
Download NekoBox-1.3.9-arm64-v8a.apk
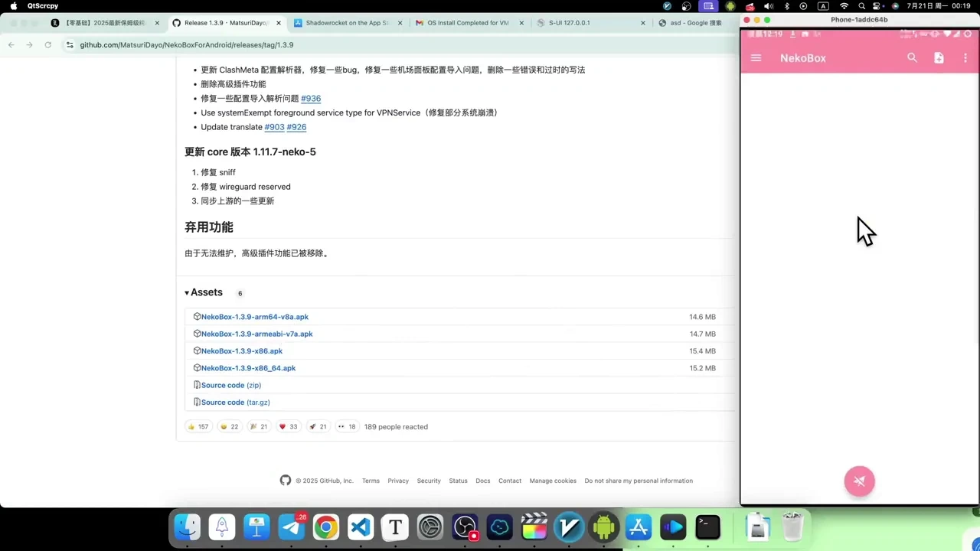click(x=254, y=317)
